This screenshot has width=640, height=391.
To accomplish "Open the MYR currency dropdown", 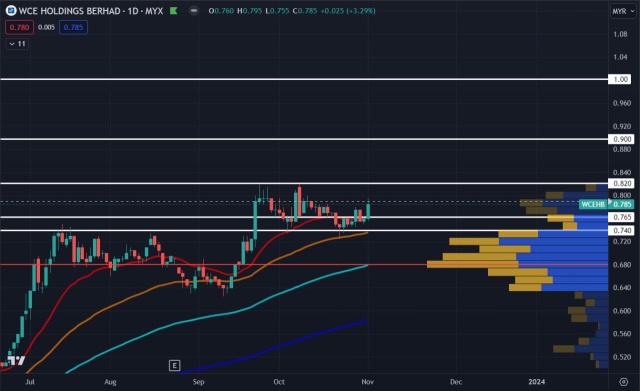I will coord(623,11).
